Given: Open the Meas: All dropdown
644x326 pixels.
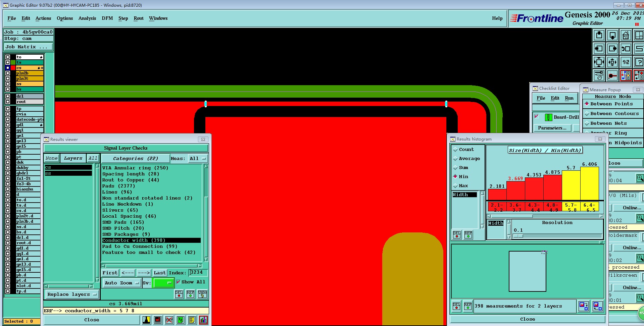Looking at the screenshot, I should click(x=197, y=159).
